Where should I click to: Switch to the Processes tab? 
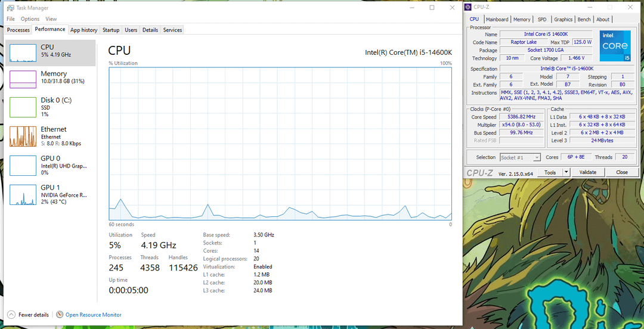[18, 30]
